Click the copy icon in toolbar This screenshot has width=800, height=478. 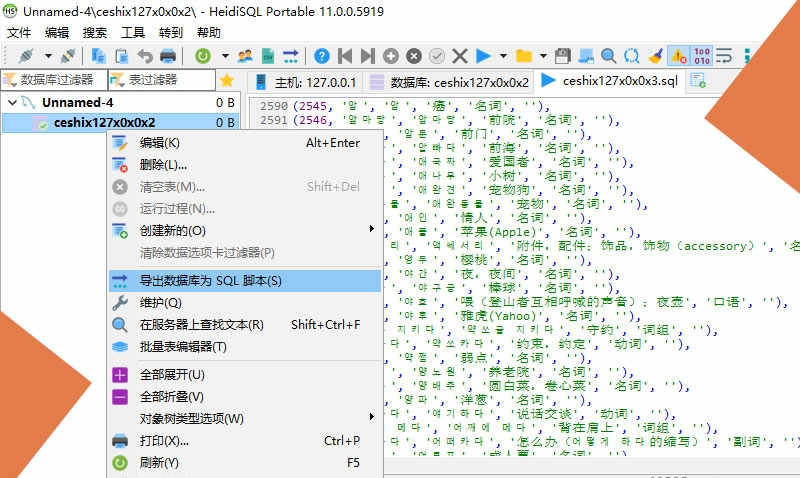(98, 56)
